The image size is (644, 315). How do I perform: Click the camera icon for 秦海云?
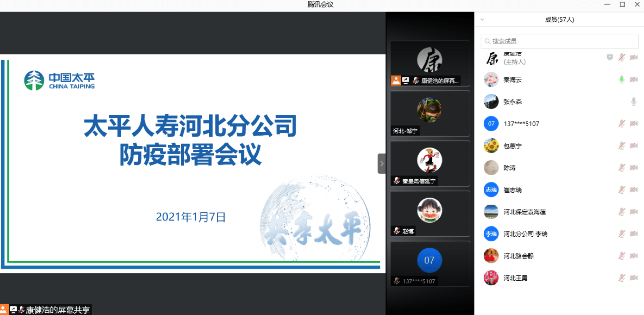tap(634, 80)
